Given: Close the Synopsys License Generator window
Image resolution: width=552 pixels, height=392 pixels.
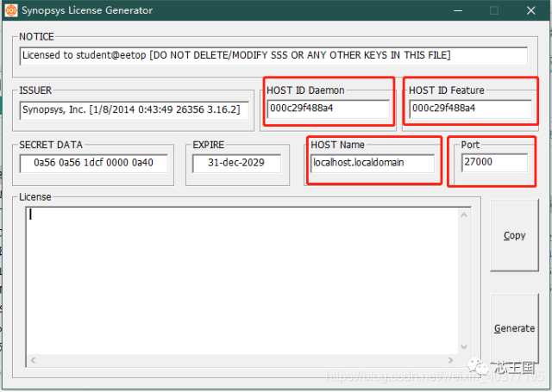Looking at the screenshot, I should pyautogui.click(x=533, y=10).
